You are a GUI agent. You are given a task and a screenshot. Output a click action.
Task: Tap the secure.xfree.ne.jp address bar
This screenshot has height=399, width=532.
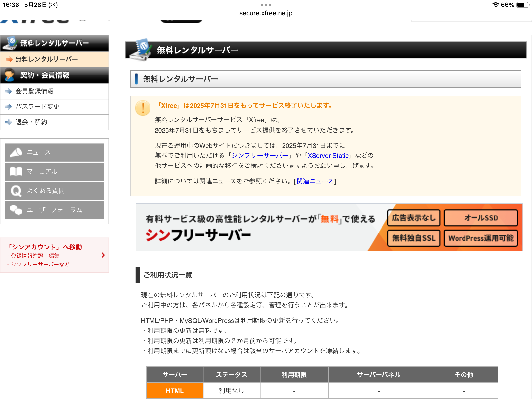pyautogui.click(x=266, y=13)
